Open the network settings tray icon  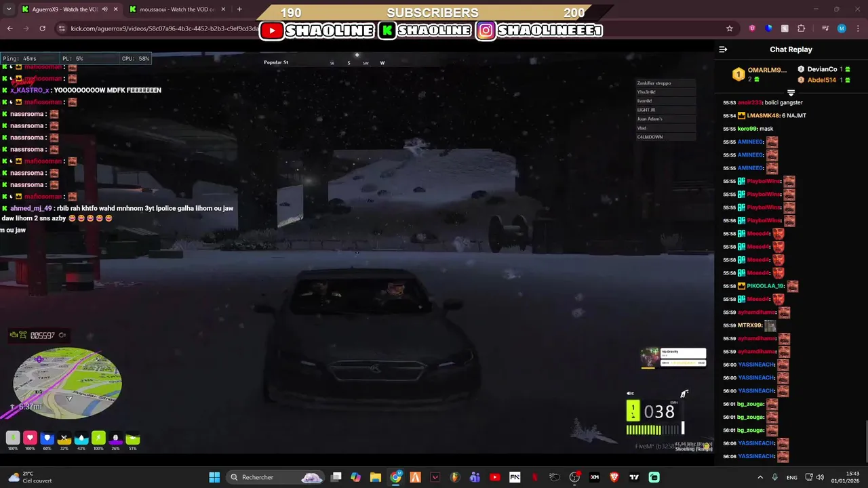808,477
